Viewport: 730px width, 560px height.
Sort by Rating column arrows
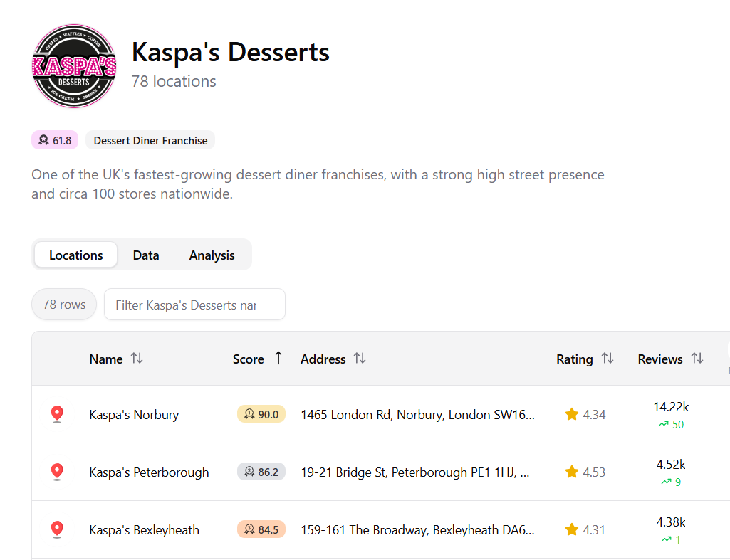(608, 359)
